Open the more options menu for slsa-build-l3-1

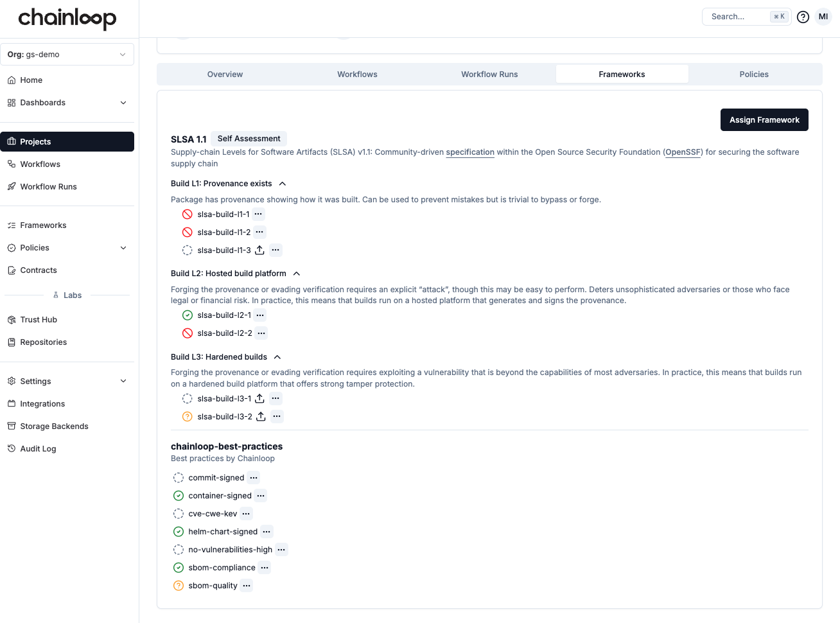tap(276, 398)
